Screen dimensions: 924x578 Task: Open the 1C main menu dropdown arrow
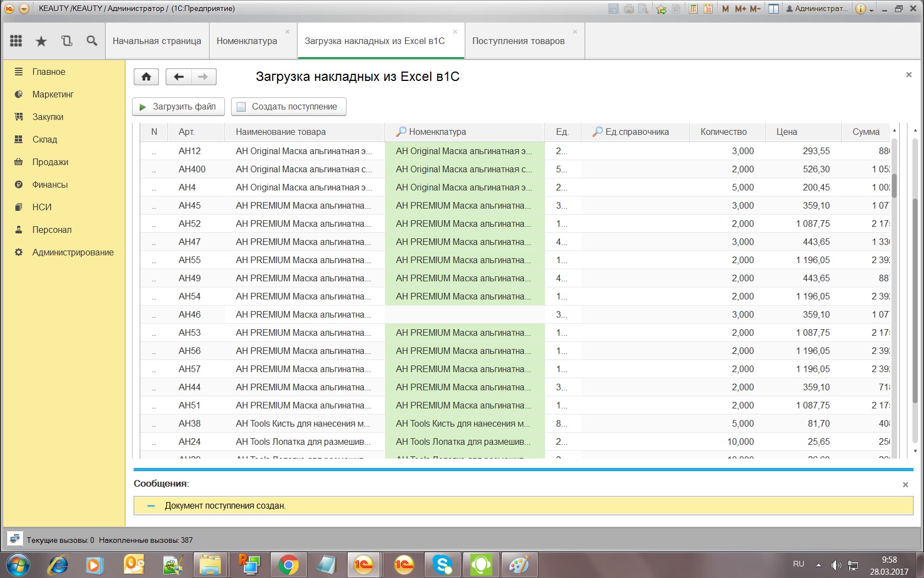coord(24,9)
